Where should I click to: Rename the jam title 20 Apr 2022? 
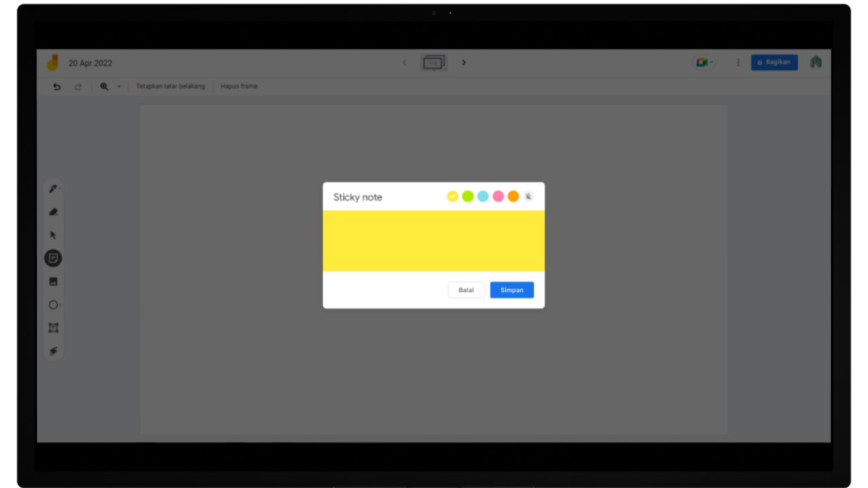click(90, 63)
